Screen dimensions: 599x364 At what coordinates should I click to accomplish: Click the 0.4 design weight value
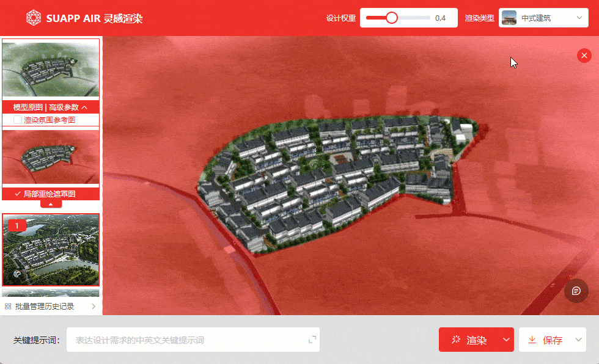click(440, 18)
